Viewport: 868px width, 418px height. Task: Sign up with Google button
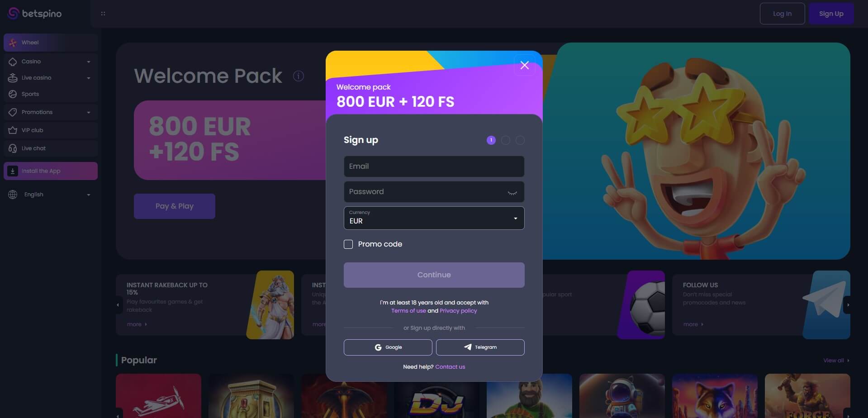(388, 347)
